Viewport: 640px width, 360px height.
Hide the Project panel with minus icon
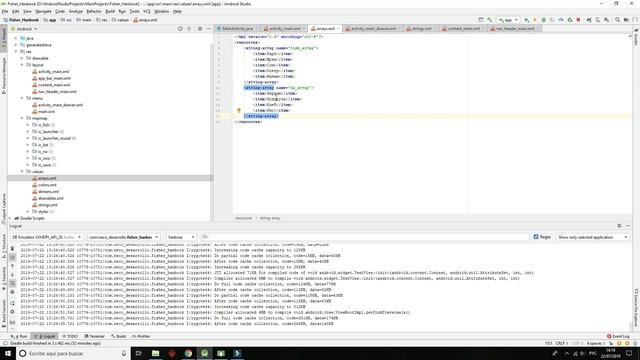(x=209, y=29)
